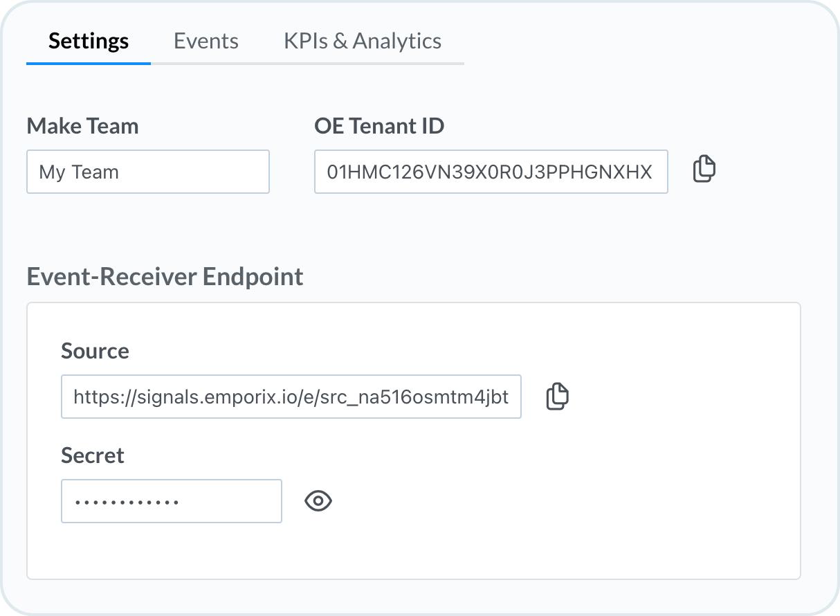Viewport: 840px width, 616px height.
Task: Click the masked dots in Secret field
Action: (x=126, y=501)
